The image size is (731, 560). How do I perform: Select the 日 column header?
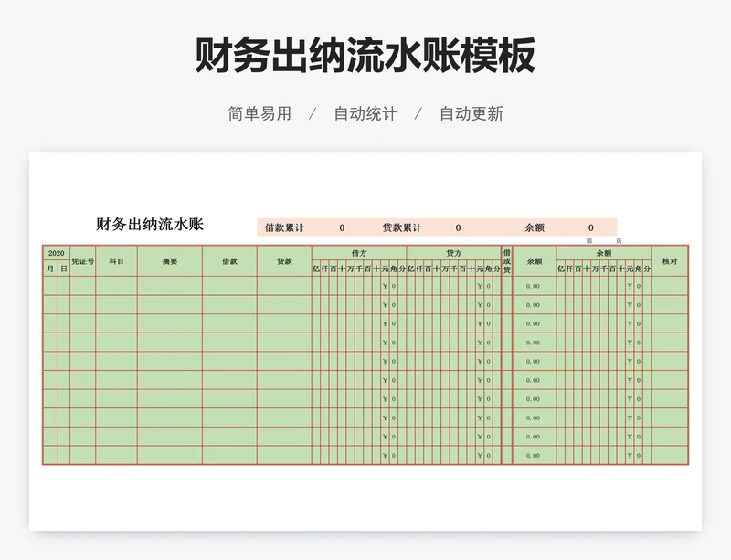[x=64, y=269]
